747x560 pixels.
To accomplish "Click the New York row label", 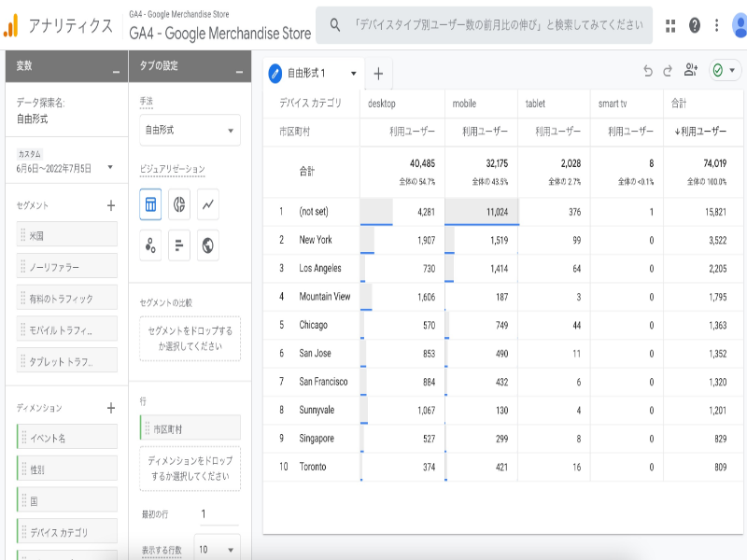I will click(x=316, y=240).
